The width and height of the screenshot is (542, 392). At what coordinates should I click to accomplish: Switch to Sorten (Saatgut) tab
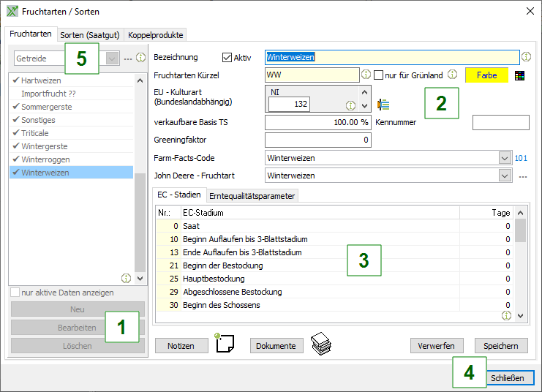point(91,34)
